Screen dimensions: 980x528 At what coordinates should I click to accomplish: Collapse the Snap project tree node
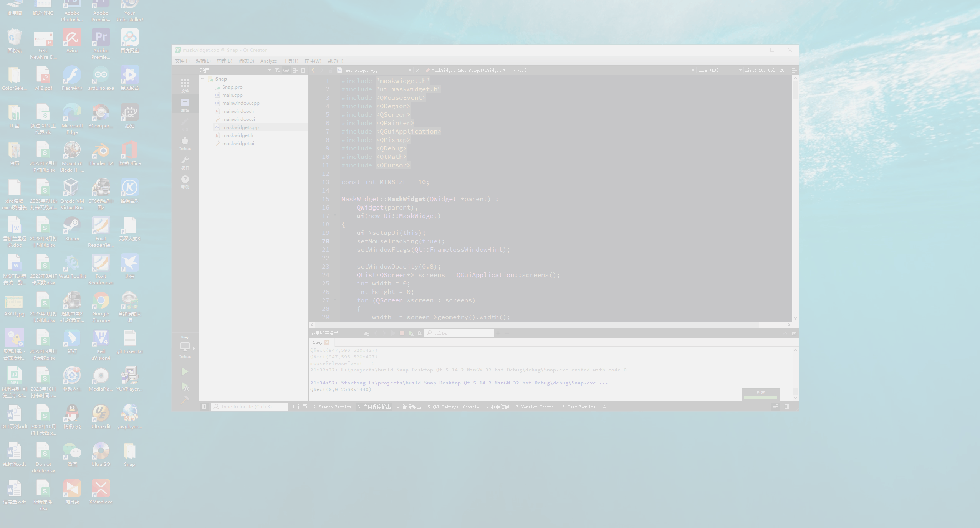[x=202, y=79]
